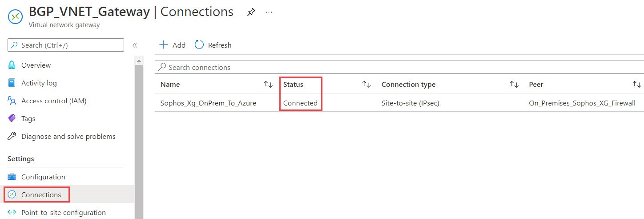Click the wrench Diagnose icon

(x=12, y=136)
